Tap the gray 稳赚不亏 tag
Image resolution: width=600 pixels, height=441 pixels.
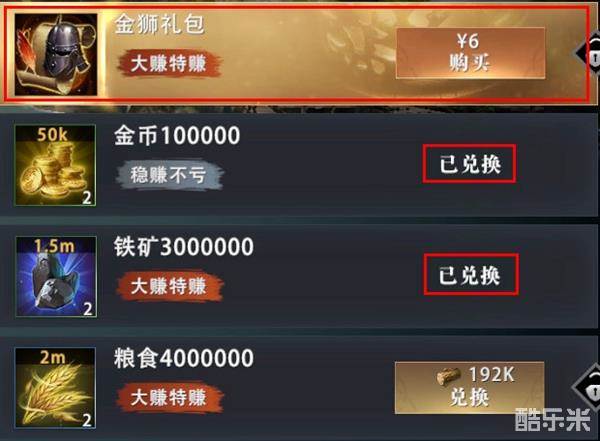[x=169, y=175]
